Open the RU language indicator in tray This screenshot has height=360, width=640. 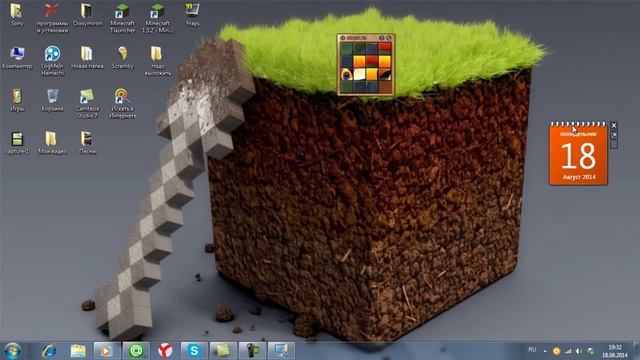532,350
